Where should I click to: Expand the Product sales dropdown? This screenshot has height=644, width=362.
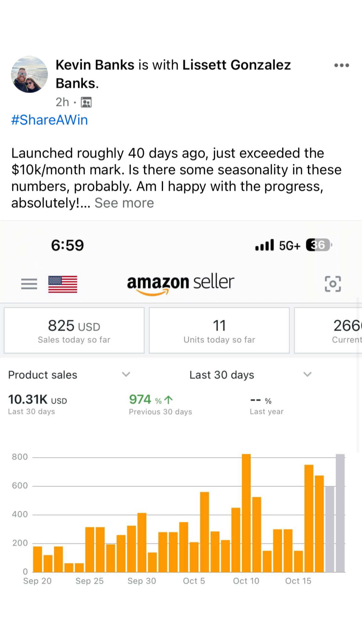[126, 375]
